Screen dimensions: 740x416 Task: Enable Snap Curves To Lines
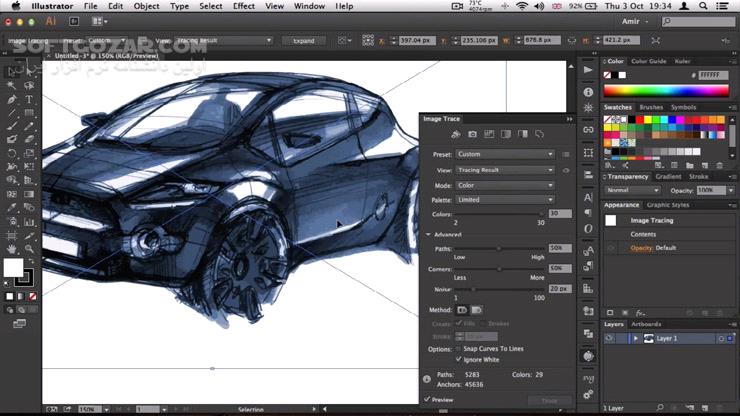point(458,348)
